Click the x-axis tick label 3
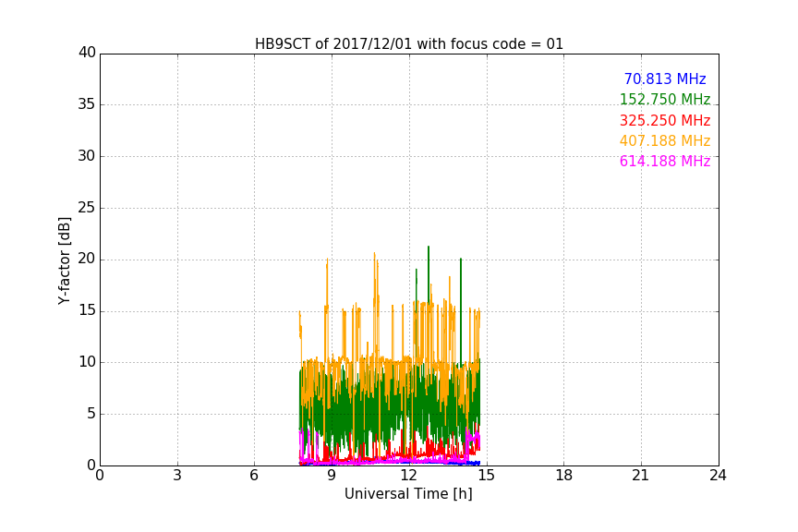 coord(177,476)
